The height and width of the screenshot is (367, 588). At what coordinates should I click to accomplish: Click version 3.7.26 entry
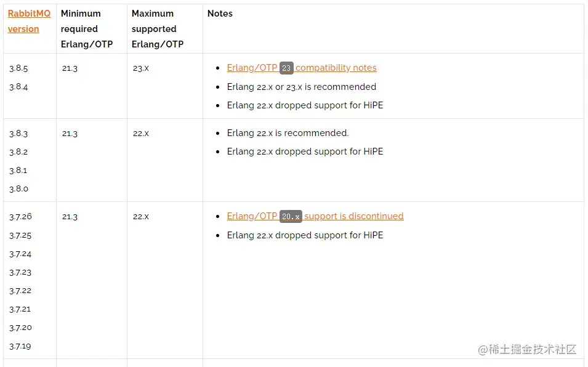coord(20,216)
